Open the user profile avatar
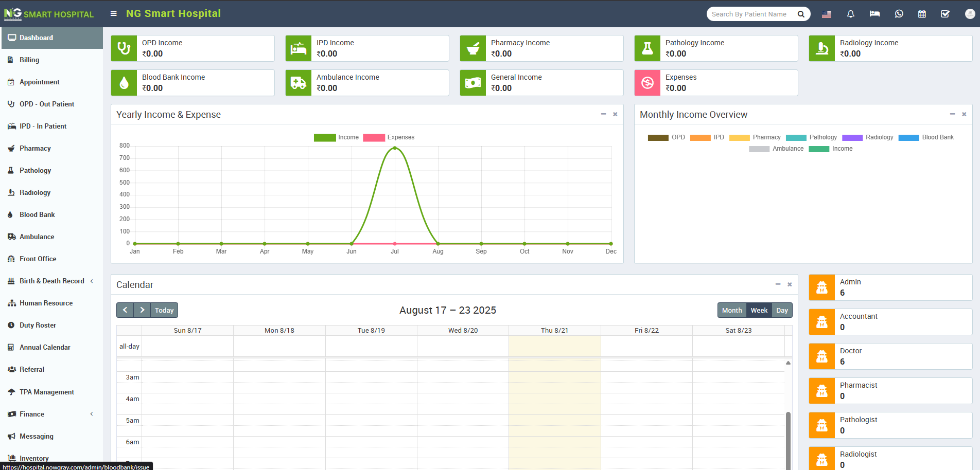The image size is (980, 470). [969, 14]
